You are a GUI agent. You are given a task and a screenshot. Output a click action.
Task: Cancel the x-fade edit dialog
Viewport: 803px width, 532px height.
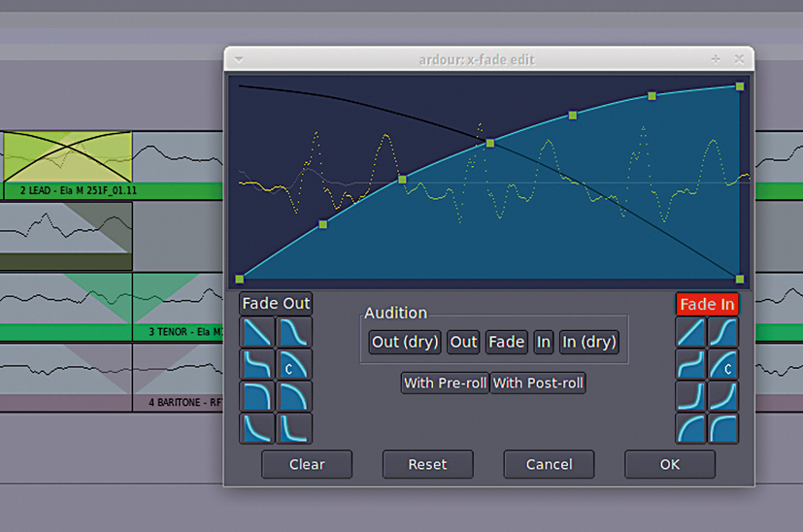click(x=549, y=464)
